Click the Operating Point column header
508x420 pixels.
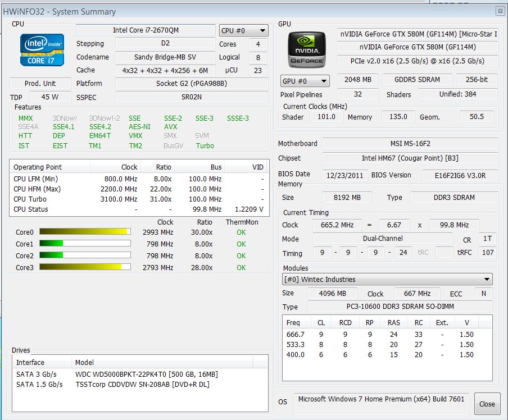point(50,167)
